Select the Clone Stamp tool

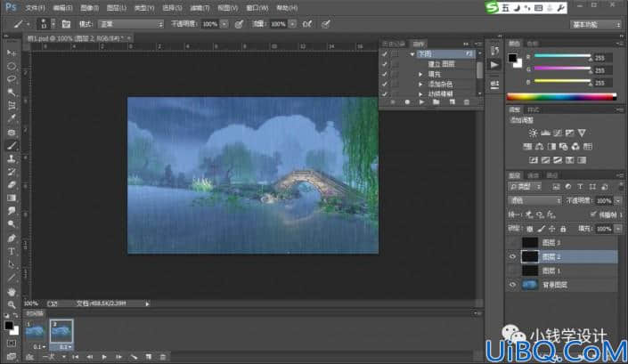(x=12, y=158)
